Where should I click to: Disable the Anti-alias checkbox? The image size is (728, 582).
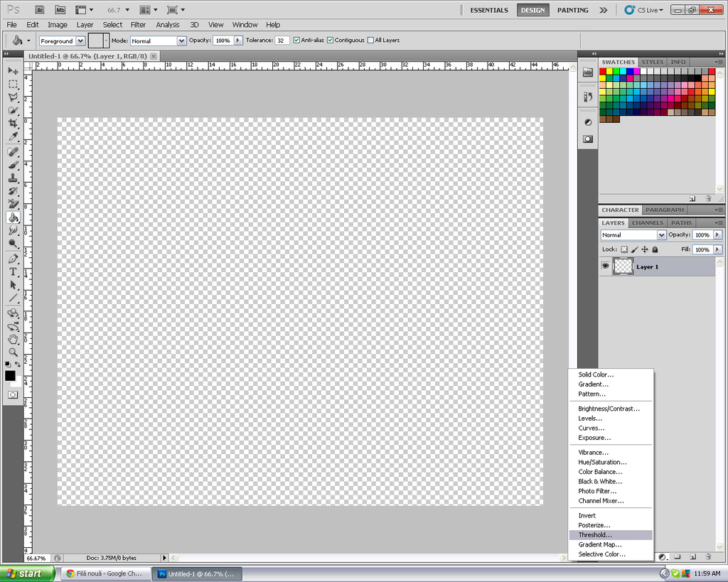click(296, 41)
